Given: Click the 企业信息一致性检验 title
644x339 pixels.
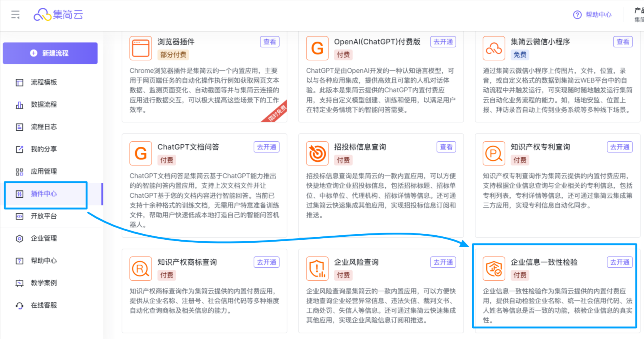Looking at the screenshot, I should 544,262.
